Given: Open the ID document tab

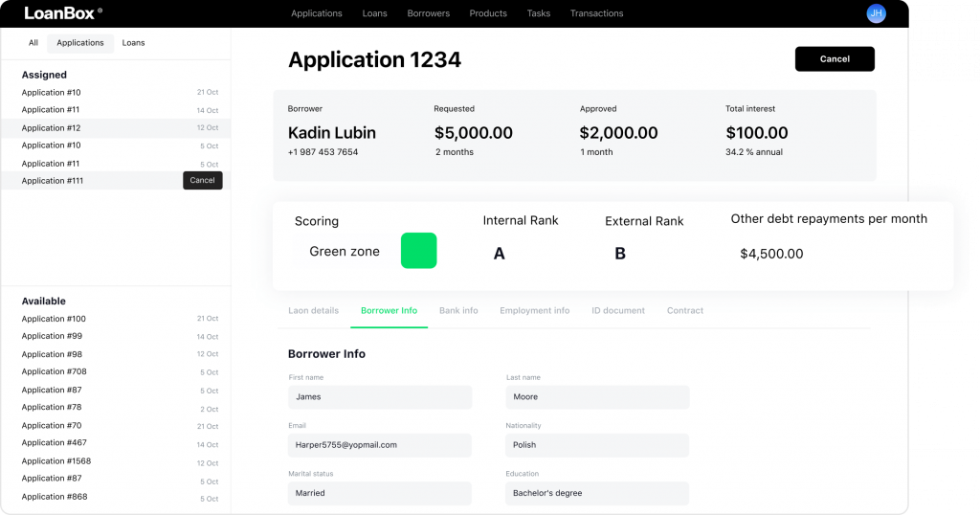Looking at the screenshot, I should point(618,310).
